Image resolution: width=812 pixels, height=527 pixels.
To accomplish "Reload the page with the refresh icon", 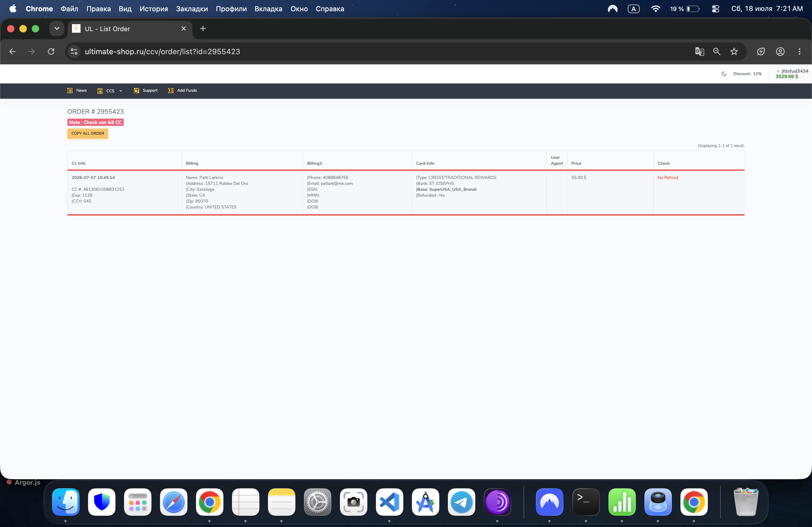I will [x=51, y=52].
